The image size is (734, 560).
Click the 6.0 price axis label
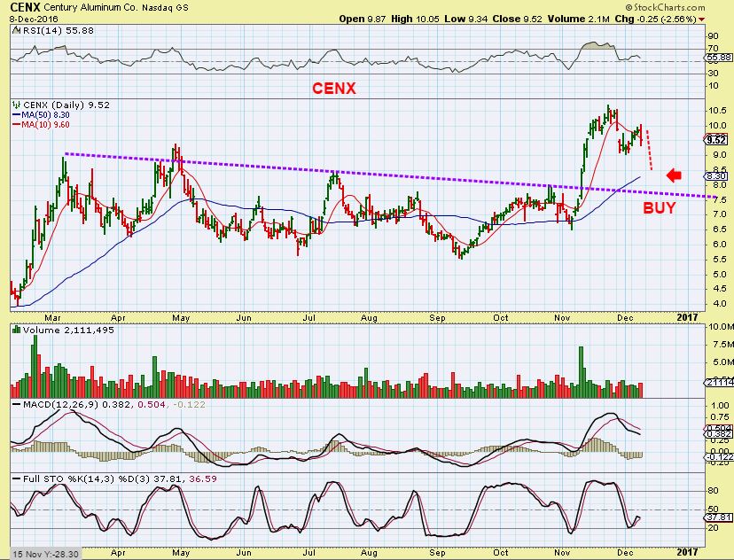click(x=720, y=245)
